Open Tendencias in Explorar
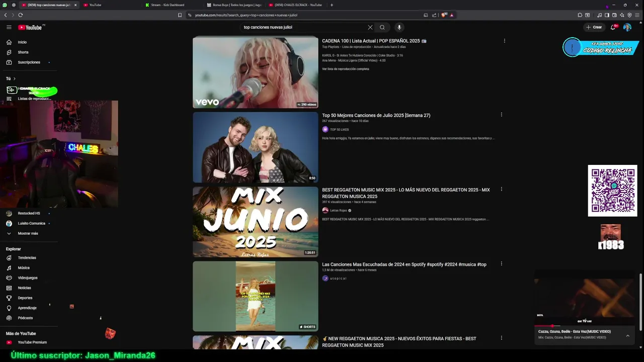The height and width of the screenshot is (362, 644). 28,258
